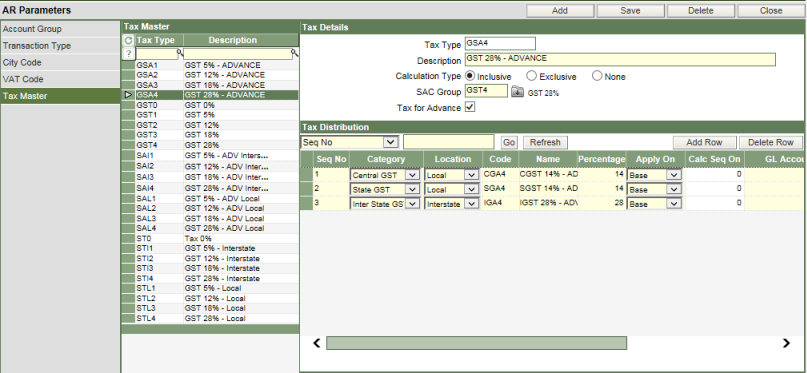Open the Tax Master tab
The height and width of the screenshot is (373, 807).
click(x=60, y=96)
